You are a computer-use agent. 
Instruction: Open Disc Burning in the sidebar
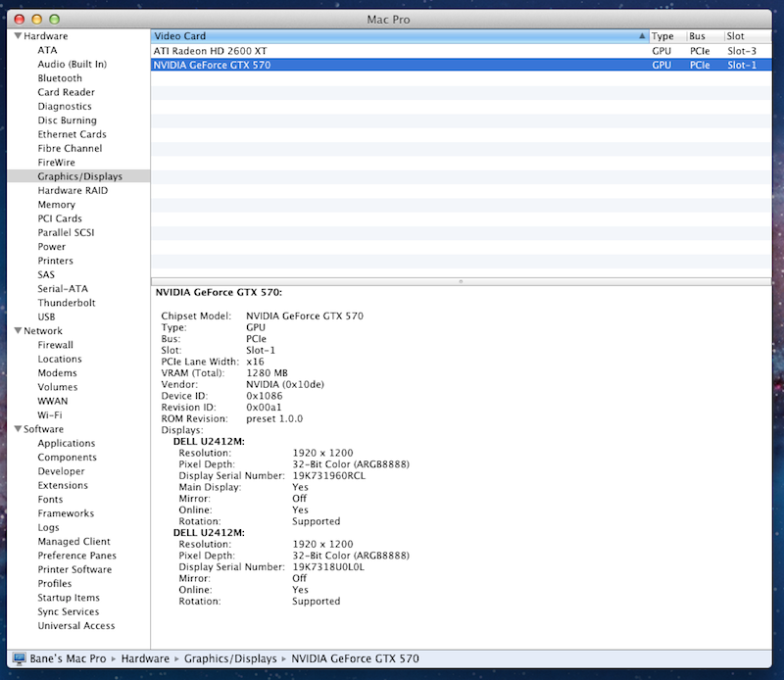click(x=67, y=120)
